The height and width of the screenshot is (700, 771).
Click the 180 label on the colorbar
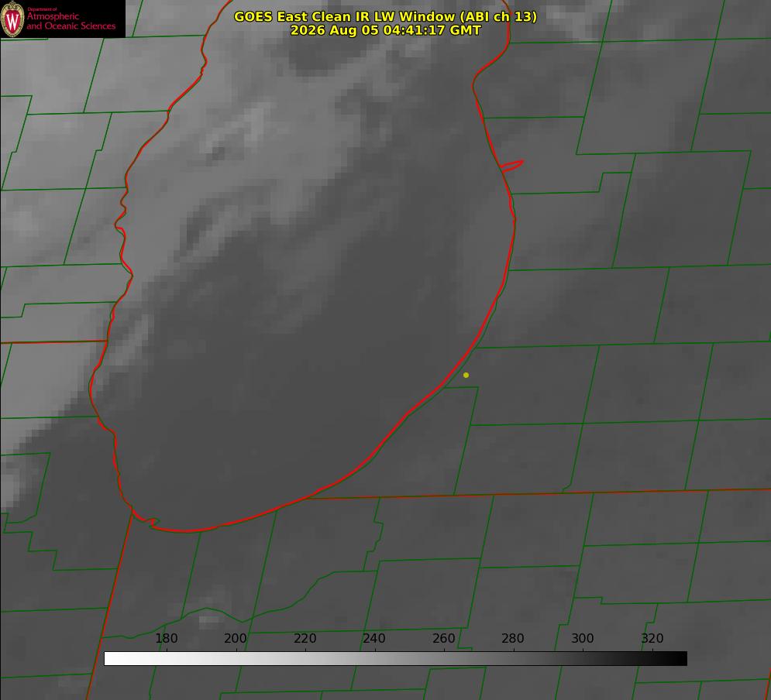pos(166,638)
